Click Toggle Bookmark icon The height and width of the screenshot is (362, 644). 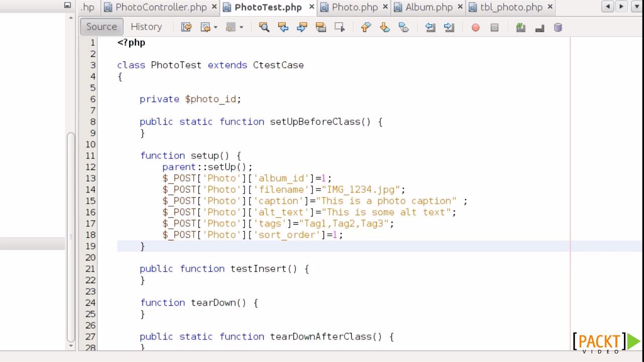click(x=404, y=27)
